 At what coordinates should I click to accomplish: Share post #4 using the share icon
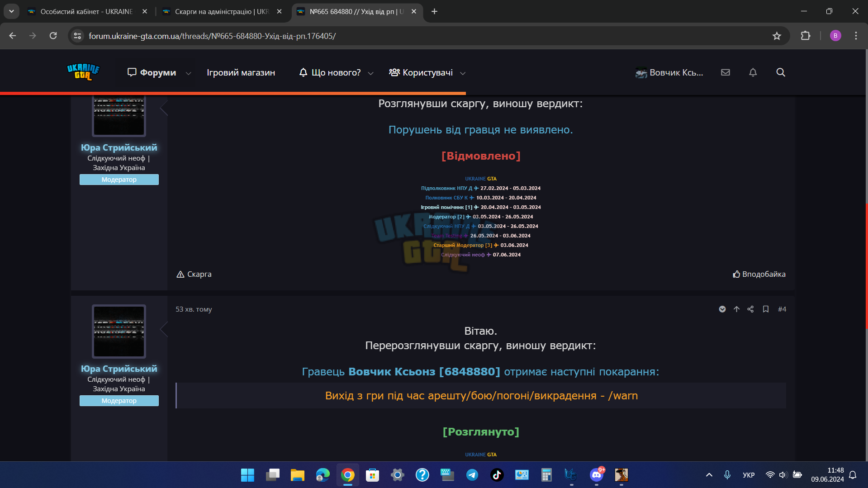pyautogui.click(x=750, y=309)
